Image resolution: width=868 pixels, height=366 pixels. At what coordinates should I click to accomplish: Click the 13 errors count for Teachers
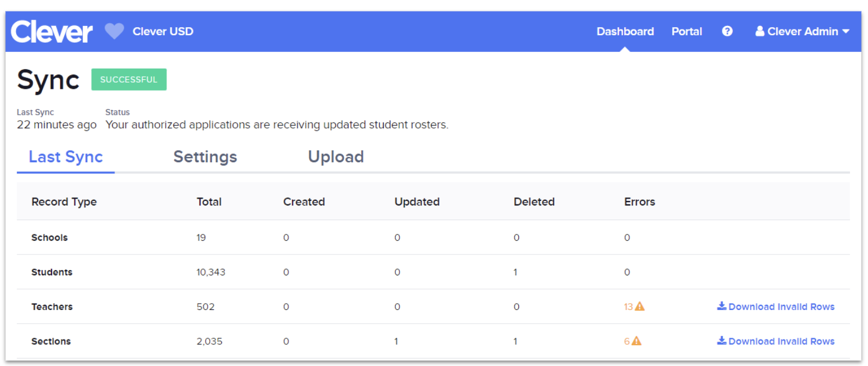coord(628,307)
